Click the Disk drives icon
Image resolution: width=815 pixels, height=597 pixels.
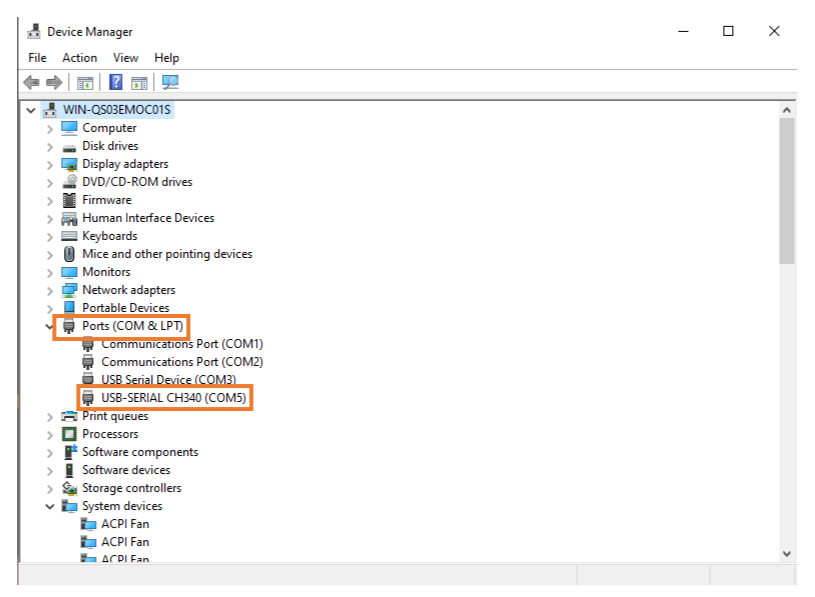[69, 148]
